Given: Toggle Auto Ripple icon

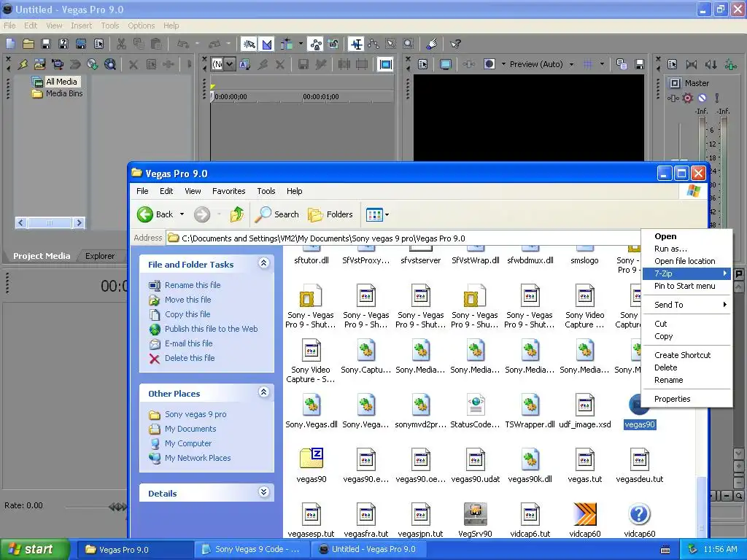Looking at the screenshot, I should [287, 44].
